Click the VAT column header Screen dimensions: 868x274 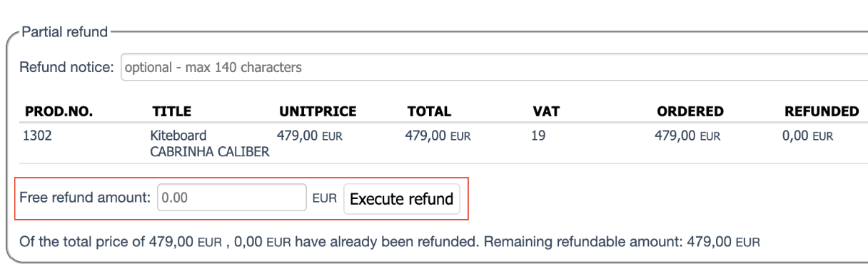click(546, 111)
